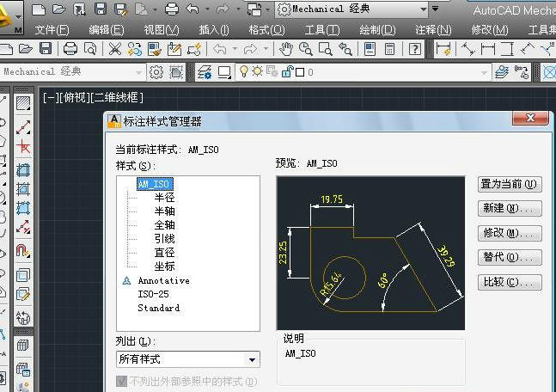Image resolution: width=556 pixels, height=392 pixels.
Task: Select the Hatch tool in left toolbar
Action: click(x=23, y=103)
